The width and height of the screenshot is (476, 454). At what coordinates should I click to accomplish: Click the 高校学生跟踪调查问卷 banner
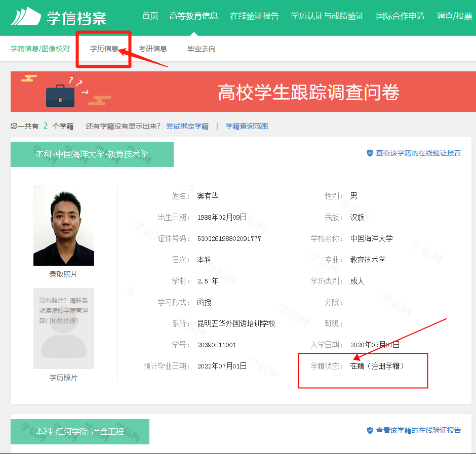click(243, 92)
